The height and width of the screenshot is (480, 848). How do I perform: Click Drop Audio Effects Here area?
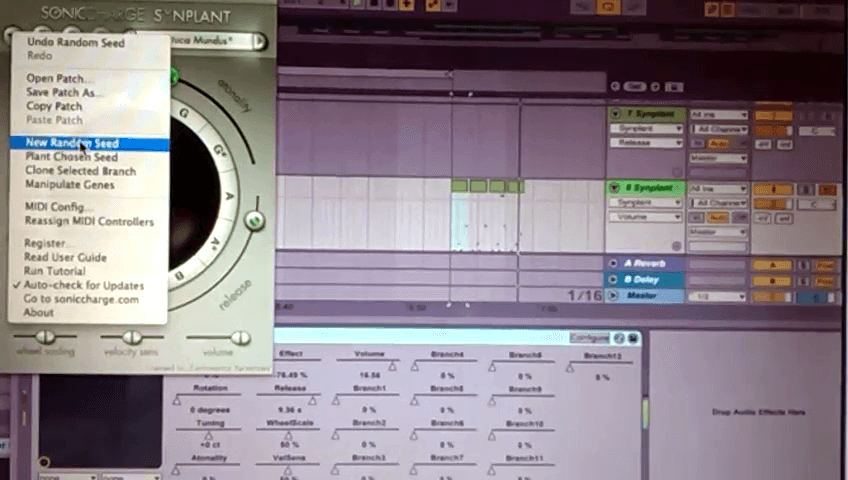point(758,412)
